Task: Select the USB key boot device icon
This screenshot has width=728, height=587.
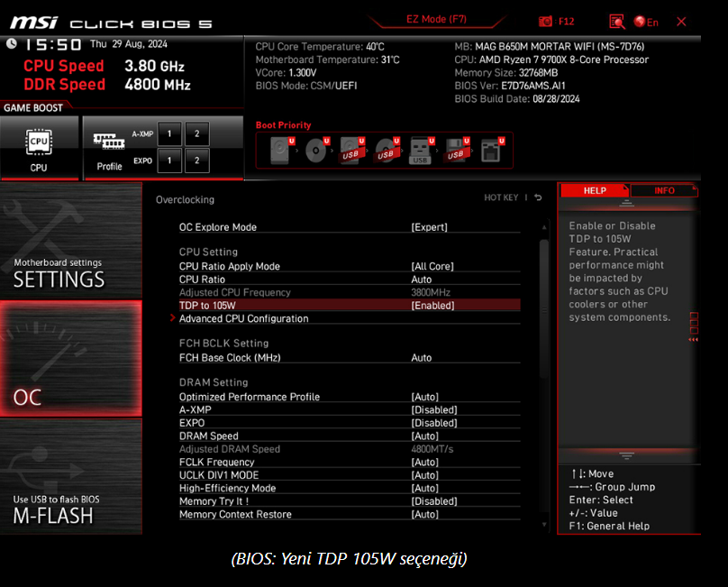Action: [422, 150]
